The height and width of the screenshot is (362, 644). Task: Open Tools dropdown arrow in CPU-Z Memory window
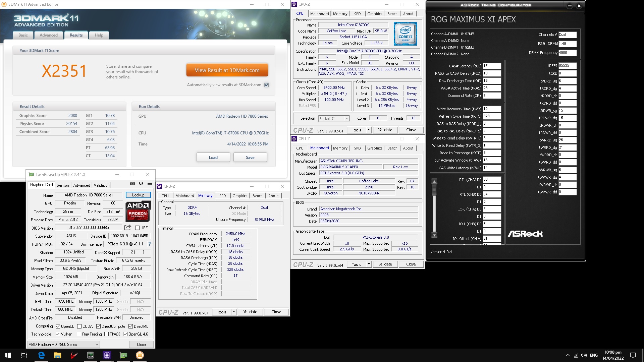pyautogui.click(x=234, y=312)
